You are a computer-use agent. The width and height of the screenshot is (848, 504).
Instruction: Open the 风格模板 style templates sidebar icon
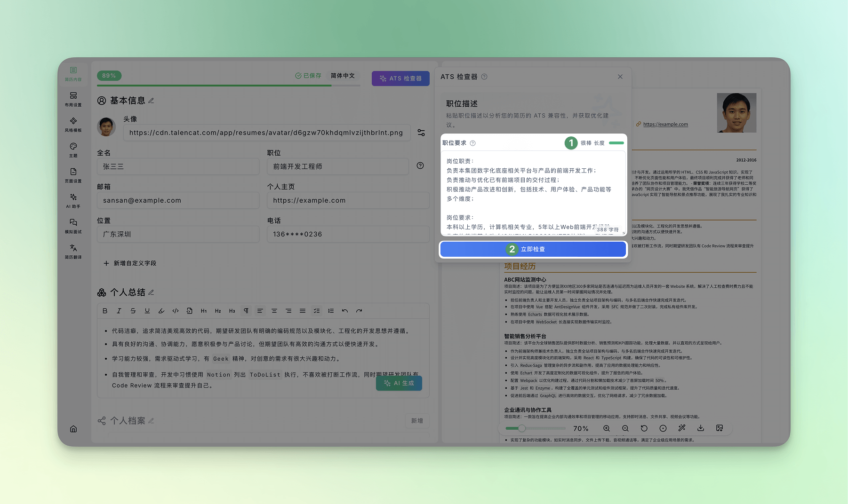(x=73, y=124)
